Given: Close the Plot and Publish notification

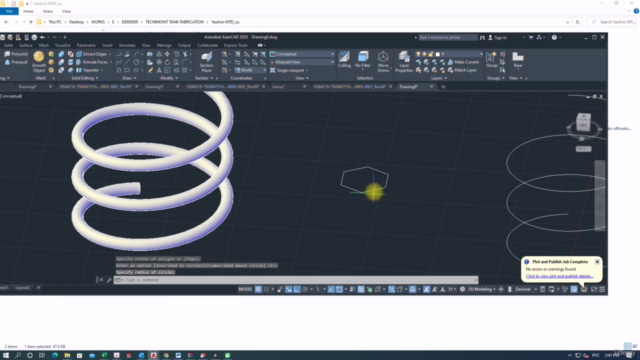Looking at the screenshot, I should pyautogui.click(x=597, y=262).
